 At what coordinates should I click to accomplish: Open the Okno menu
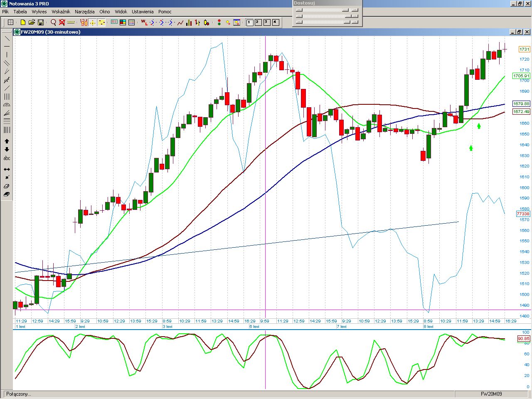click(105, 12)
